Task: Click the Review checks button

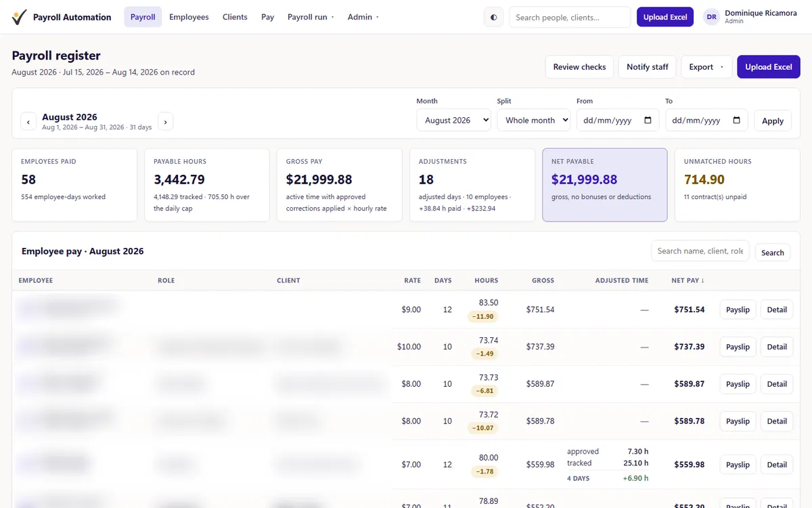Action: (x=579, y=67)
